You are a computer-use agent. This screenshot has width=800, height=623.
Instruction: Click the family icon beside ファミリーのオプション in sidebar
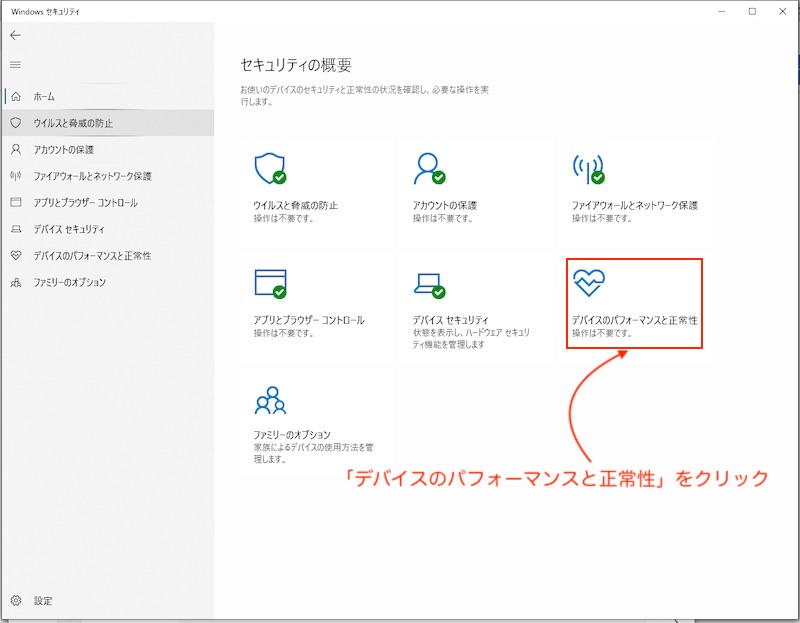[x=16, y=282]
